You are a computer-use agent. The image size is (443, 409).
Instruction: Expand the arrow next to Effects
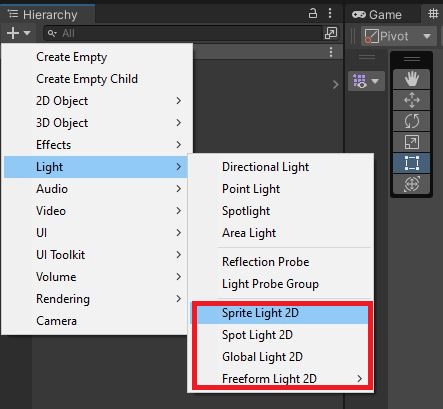pyautogui.click(x=179, y=145)
